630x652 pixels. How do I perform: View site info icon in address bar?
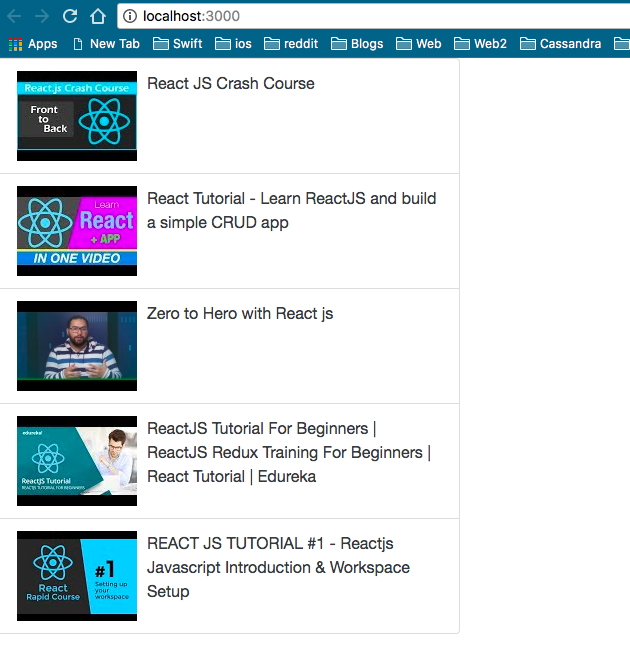(130, 16)
